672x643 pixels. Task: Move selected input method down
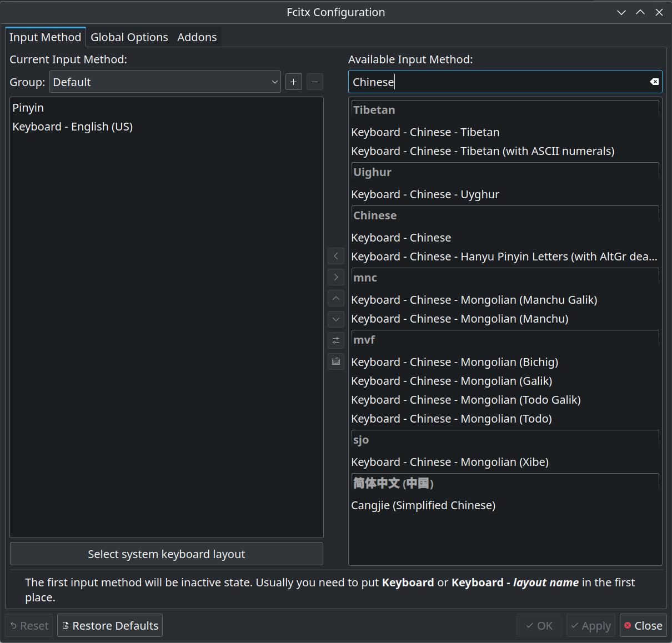tap(336, 319)
